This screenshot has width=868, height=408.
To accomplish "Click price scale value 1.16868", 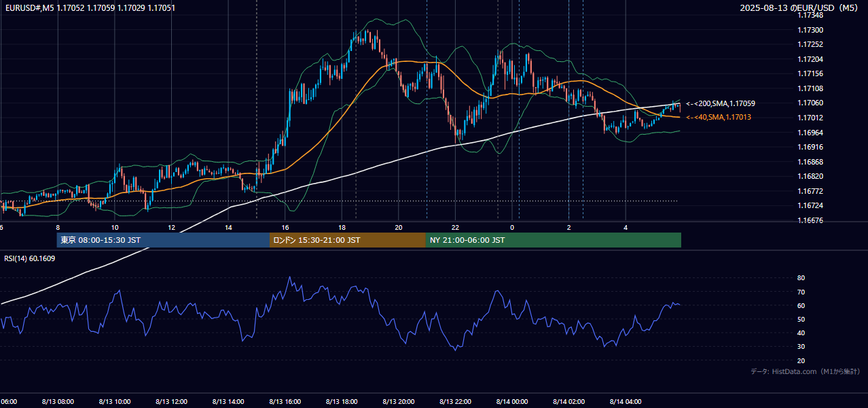I will [810, 162].
